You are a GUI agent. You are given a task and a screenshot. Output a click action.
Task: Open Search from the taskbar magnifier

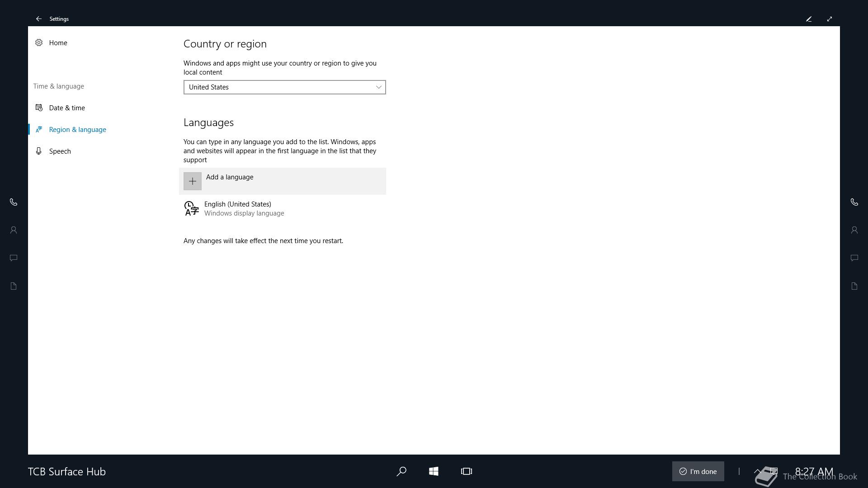click(x=401, y=471)
